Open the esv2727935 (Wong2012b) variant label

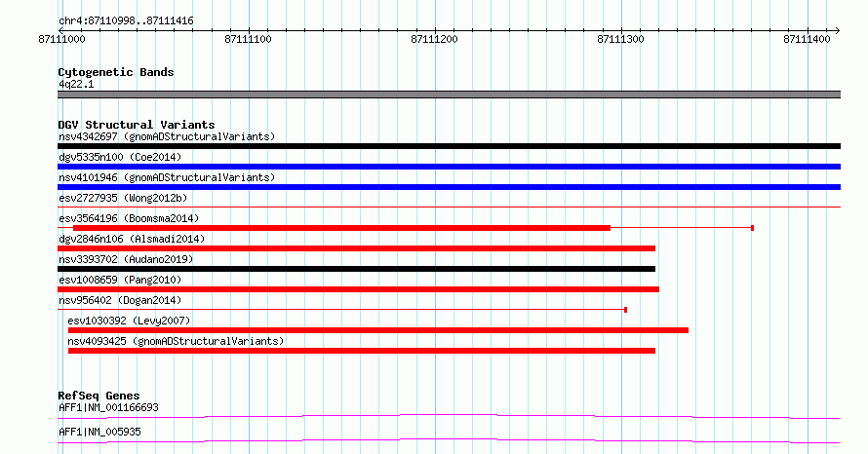click(123, 198)
